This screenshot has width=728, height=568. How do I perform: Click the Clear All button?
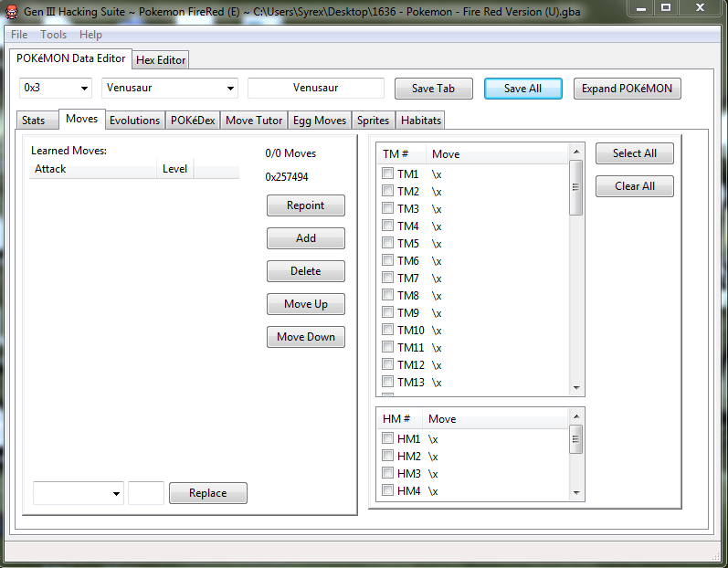[x=635, y=186]
